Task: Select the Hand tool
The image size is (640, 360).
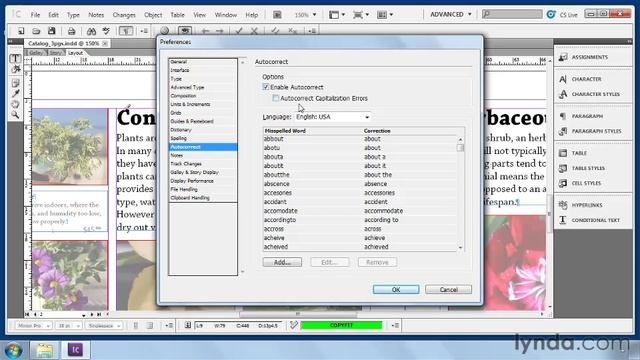Action: tap(16, 104)
